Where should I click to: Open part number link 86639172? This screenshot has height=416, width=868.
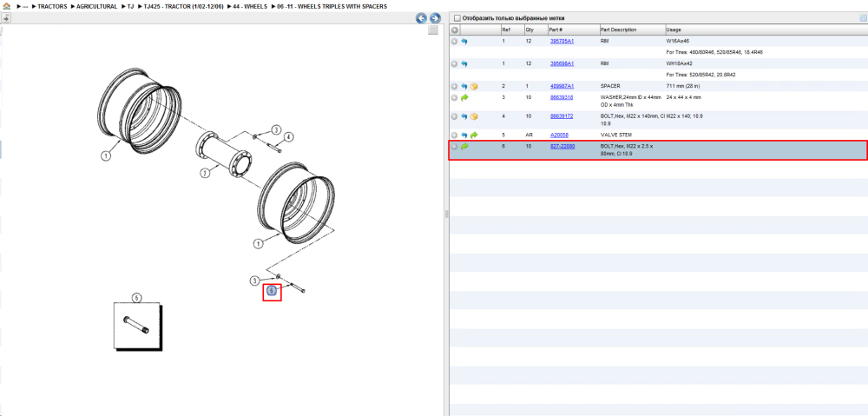[562, 116]
